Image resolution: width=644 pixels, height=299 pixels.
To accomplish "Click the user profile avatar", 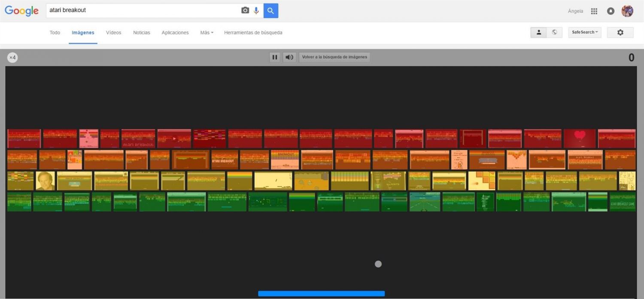I will (627, 11).
